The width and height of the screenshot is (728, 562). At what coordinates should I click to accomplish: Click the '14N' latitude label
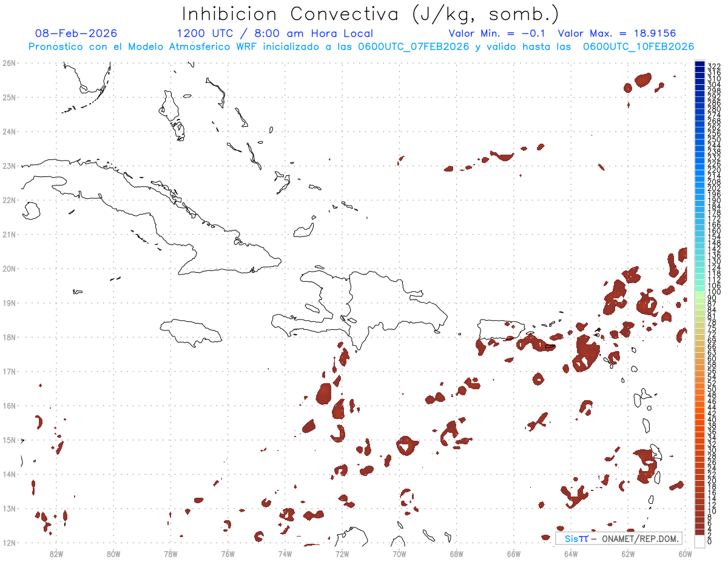pos(8,474)
